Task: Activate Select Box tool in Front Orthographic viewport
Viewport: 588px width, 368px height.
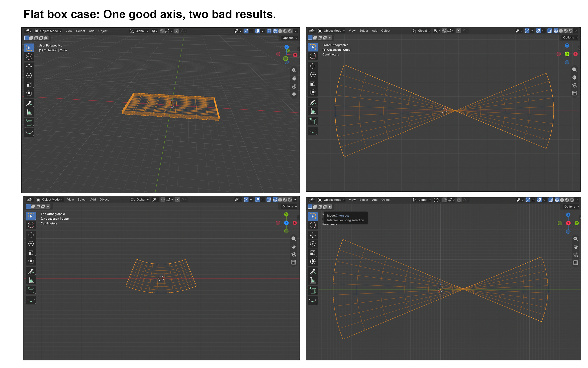Action: (x=313, y=47)
